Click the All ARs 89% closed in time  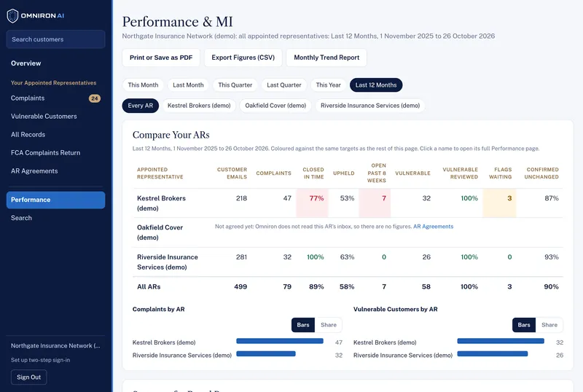click(316, 287)
